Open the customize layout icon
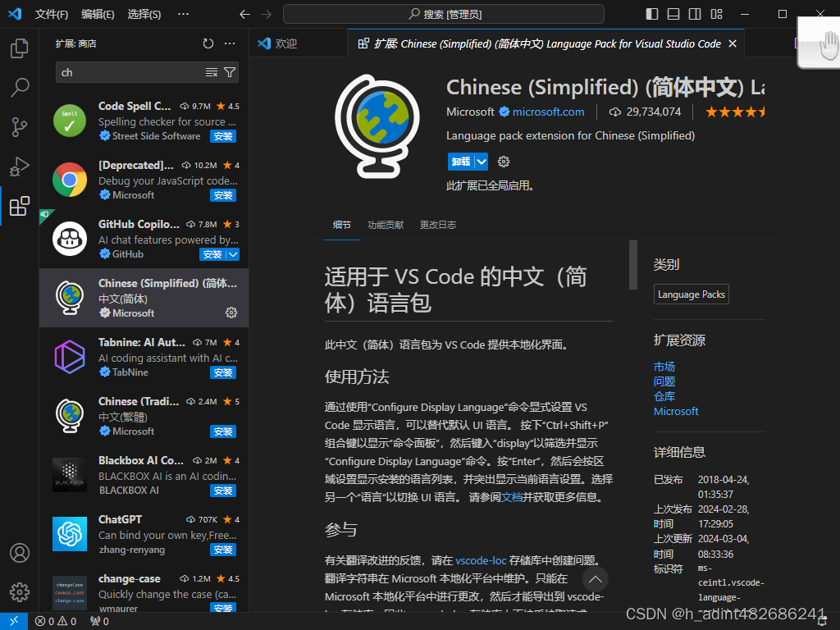 point(717,14)
